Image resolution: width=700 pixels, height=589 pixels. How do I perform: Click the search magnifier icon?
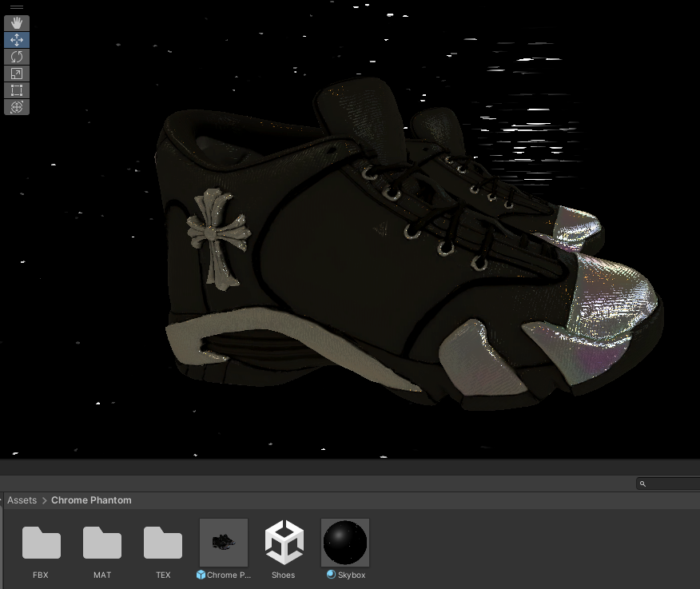coord(642,484)
